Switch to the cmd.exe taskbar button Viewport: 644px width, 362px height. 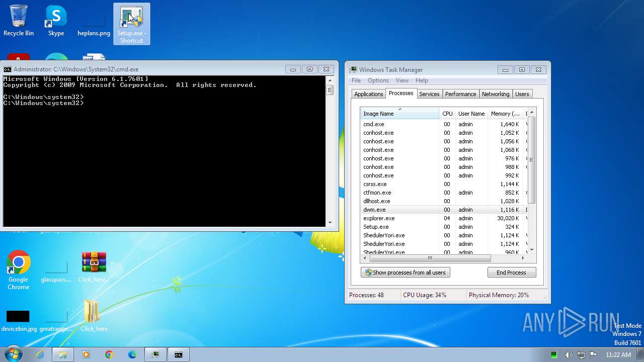click(179, 354)
